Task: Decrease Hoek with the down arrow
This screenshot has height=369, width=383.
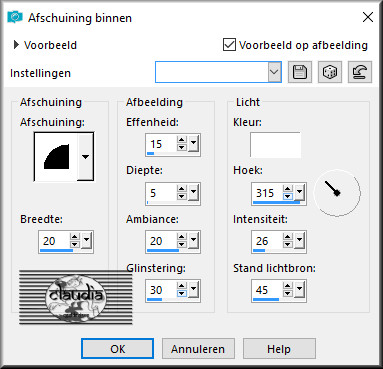Action: coord(288,196)
